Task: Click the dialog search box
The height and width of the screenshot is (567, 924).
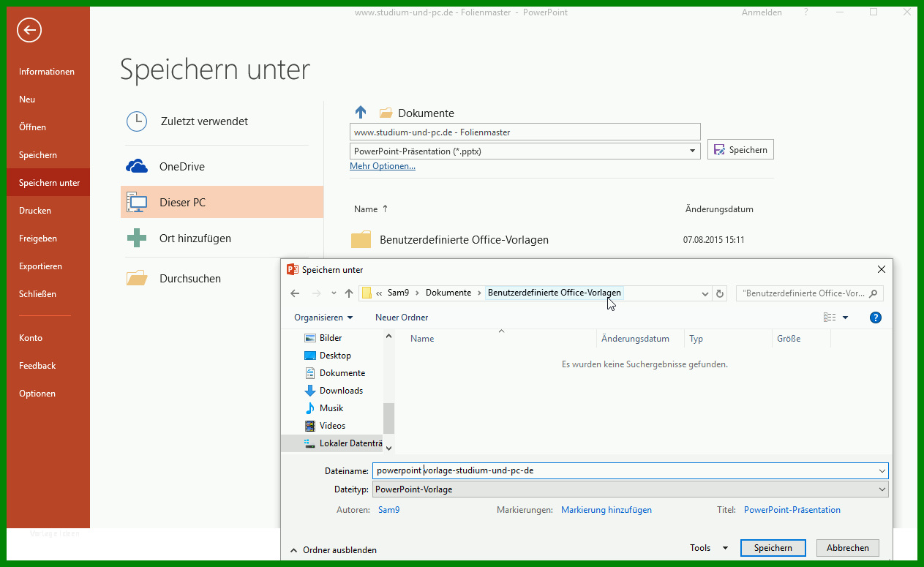Action: 809,293
